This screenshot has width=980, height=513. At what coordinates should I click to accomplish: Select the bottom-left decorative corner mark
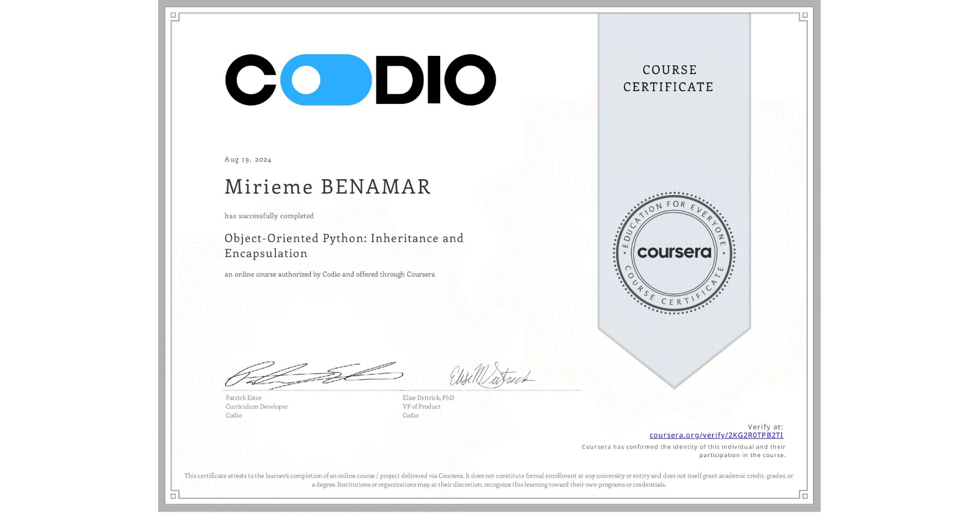174,495
